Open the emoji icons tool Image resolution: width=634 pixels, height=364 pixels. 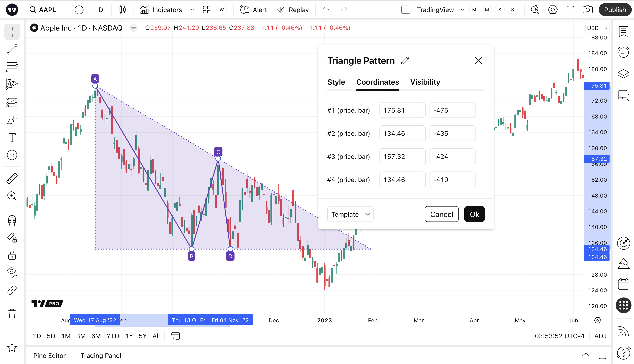[12, 155]
